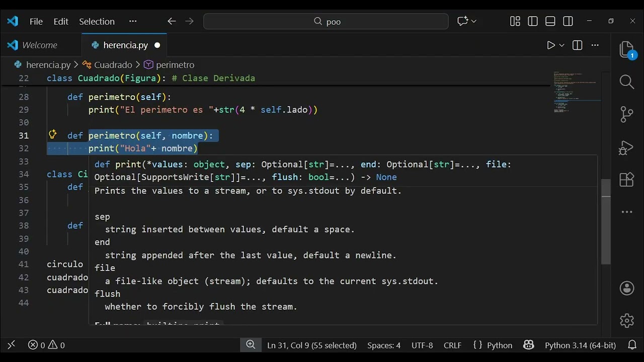Open the Copilot chat icon
This screenshot has width=644, height=362.
[462, 21]
